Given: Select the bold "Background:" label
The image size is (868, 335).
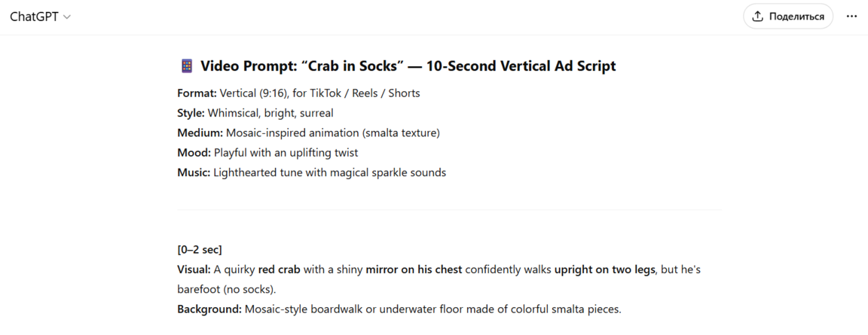Looking at the screenshot, I should [x=209, y=309].
